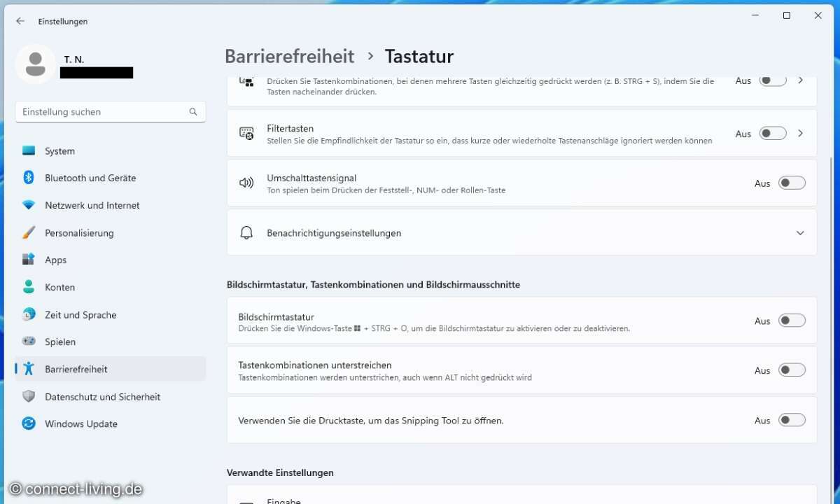840x504 pixels.
Task: Click the Barrierefreiheit accessibility figure icon
Action: pos(29,369)
